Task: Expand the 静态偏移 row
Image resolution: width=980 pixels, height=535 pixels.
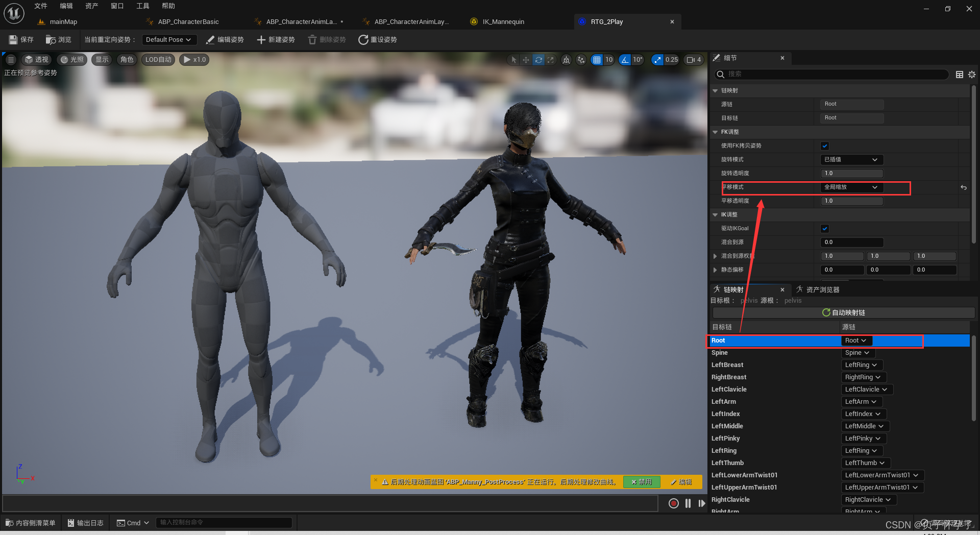Action: (x=715, y=270)
